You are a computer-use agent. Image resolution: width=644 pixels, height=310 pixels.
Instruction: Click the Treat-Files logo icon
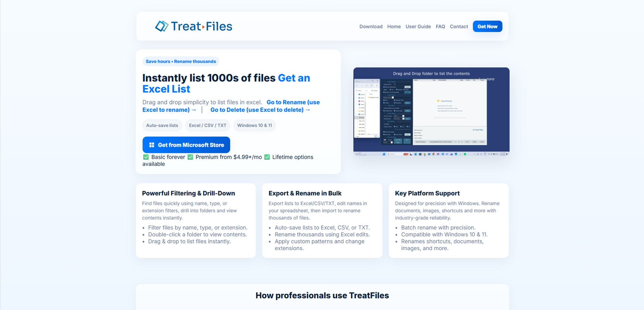click(162, 26)
